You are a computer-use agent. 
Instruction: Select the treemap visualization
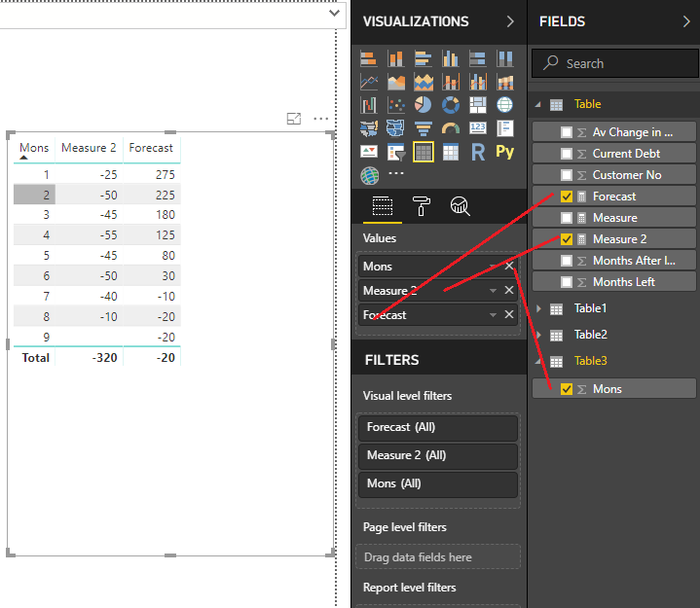point(478,105)
